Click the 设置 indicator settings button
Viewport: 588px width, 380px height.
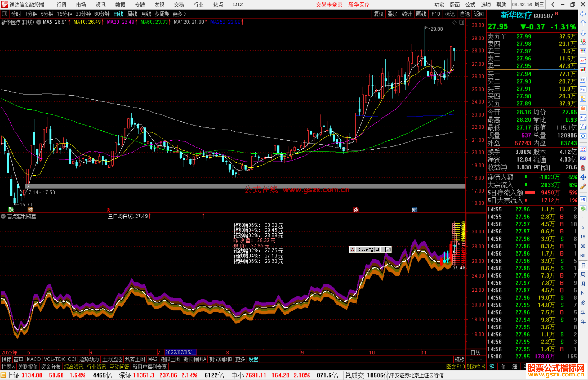coord(253,359)
